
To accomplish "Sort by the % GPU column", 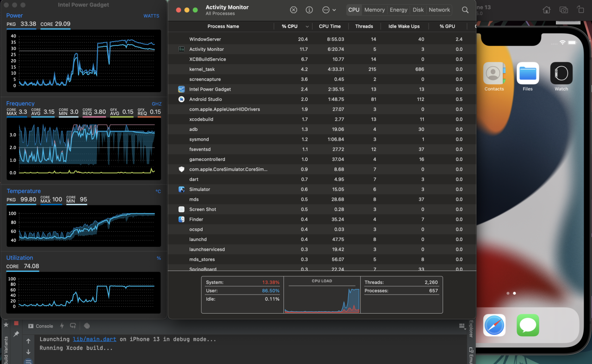I will [x=447, y=26].
